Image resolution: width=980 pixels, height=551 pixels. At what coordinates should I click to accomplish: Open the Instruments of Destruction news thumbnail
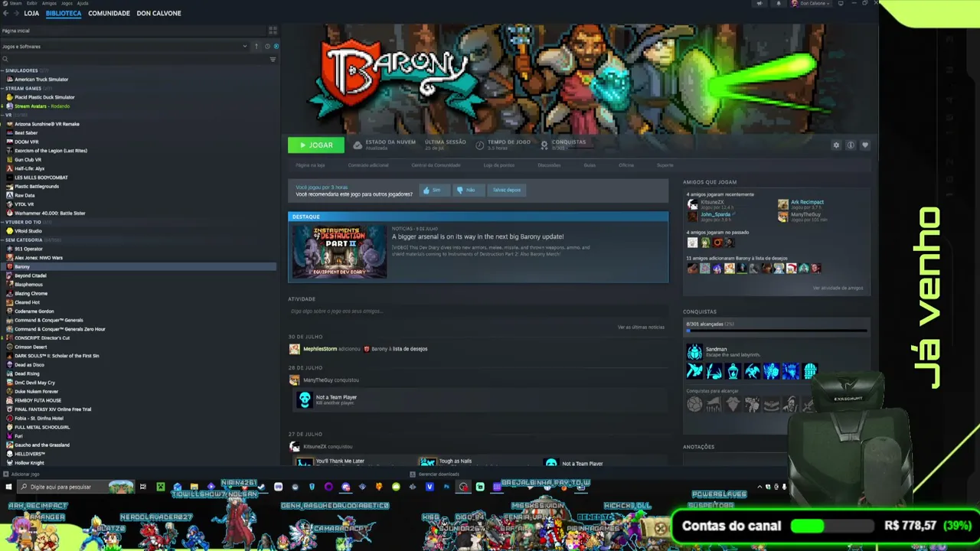click(x=339, y=251)
